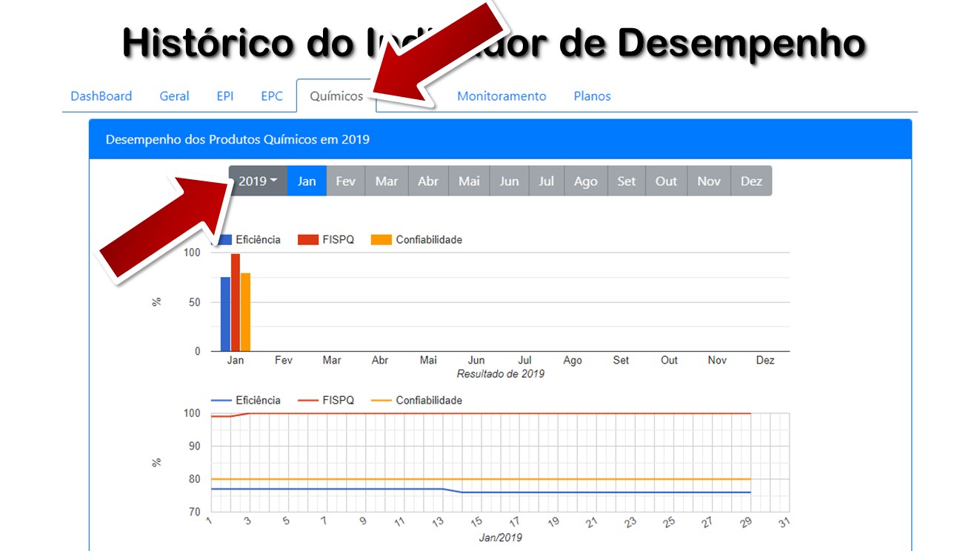Select the Jun month button
This screenshot has width=980, height=551.
tap(509, 181)
